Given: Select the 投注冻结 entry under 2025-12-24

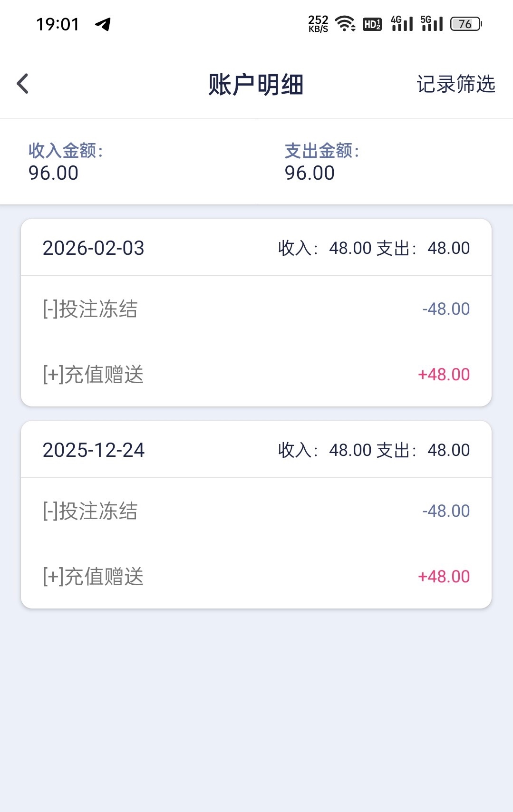Looking at the screenshot, I should coord(90,511).
